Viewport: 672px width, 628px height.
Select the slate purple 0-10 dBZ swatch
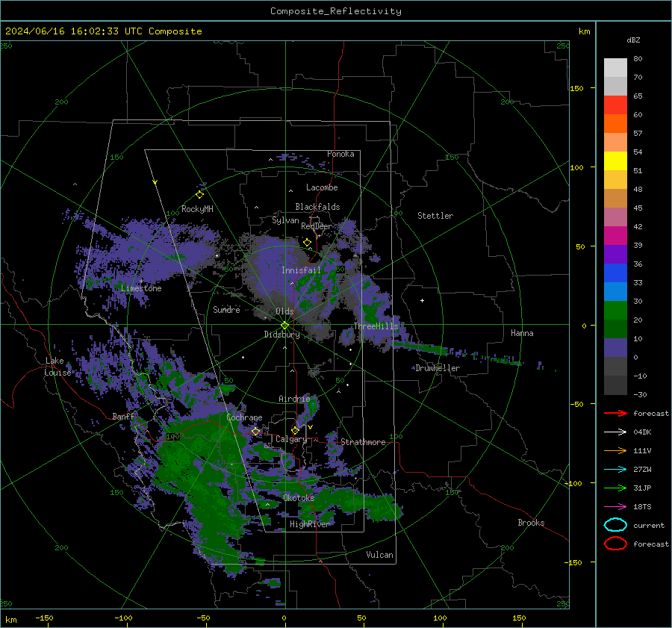615,348
